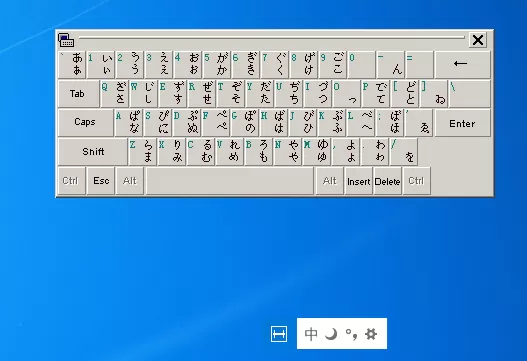The image size is (527, 361).
Task: Choose the M key showing ゆ
Action: (316, 152)
